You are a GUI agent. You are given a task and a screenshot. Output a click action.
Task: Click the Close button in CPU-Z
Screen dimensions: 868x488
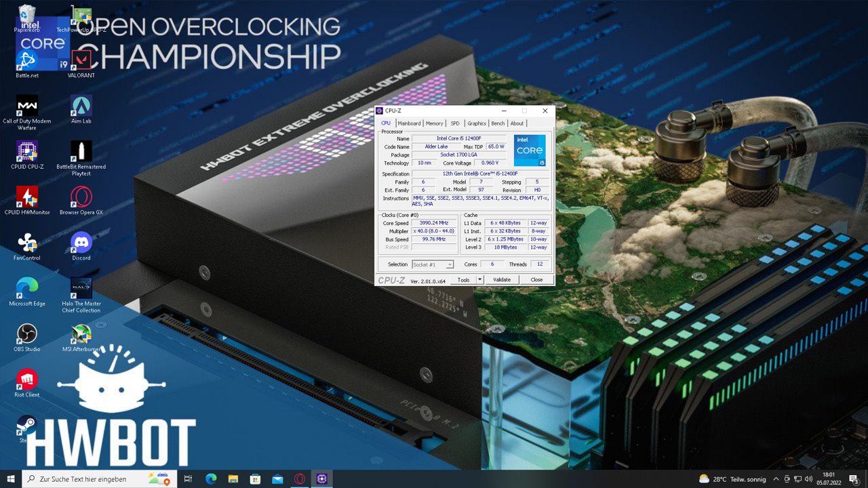pos(536,279)
